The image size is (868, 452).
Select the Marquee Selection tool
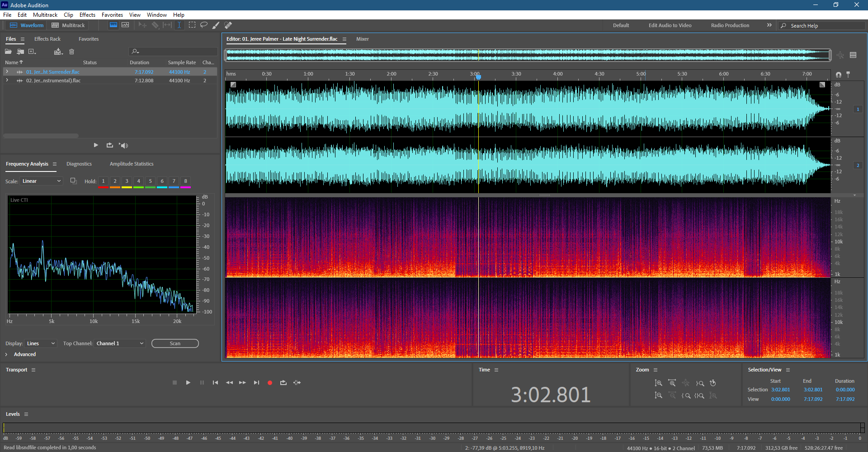coord(192,25)
